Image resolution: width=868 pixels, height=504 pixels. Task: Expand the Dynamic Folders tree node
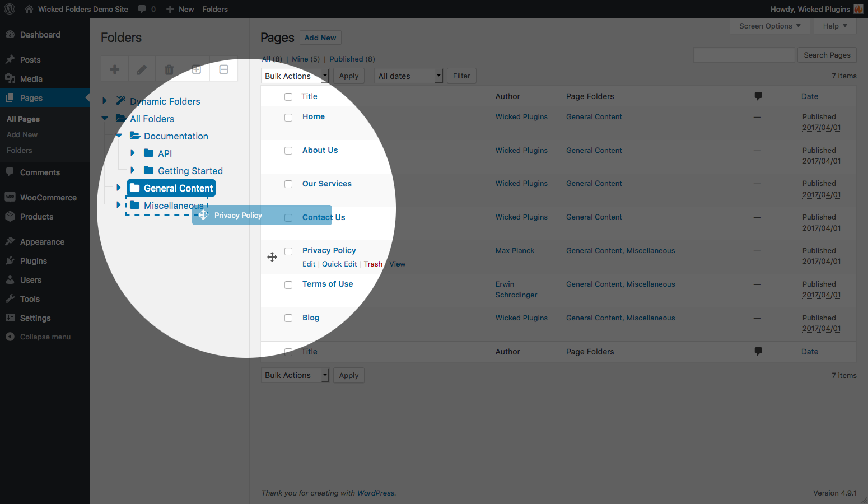tap(105, 101)
